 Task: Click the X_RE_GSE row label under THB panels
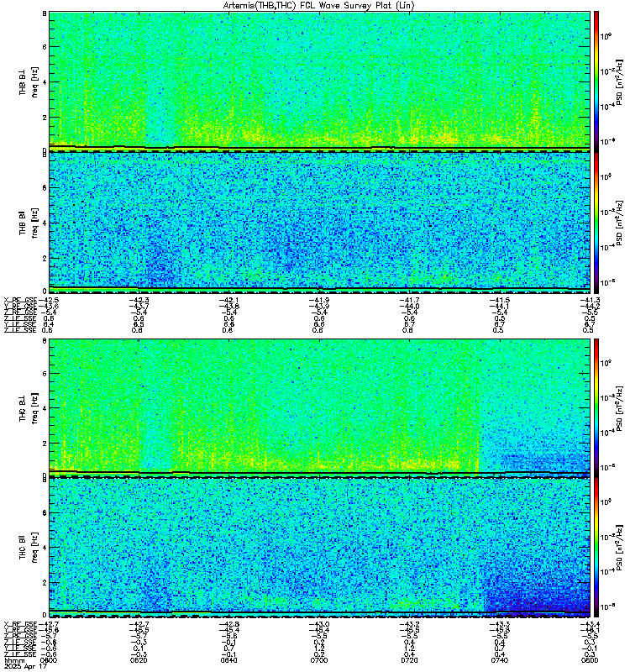pyautogui.click(x=20, y=300)
